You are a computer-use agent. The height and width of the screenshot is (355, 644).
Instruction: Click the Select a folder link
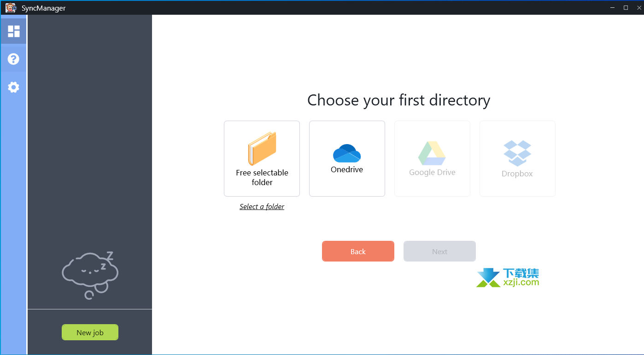tap(262, 206)
